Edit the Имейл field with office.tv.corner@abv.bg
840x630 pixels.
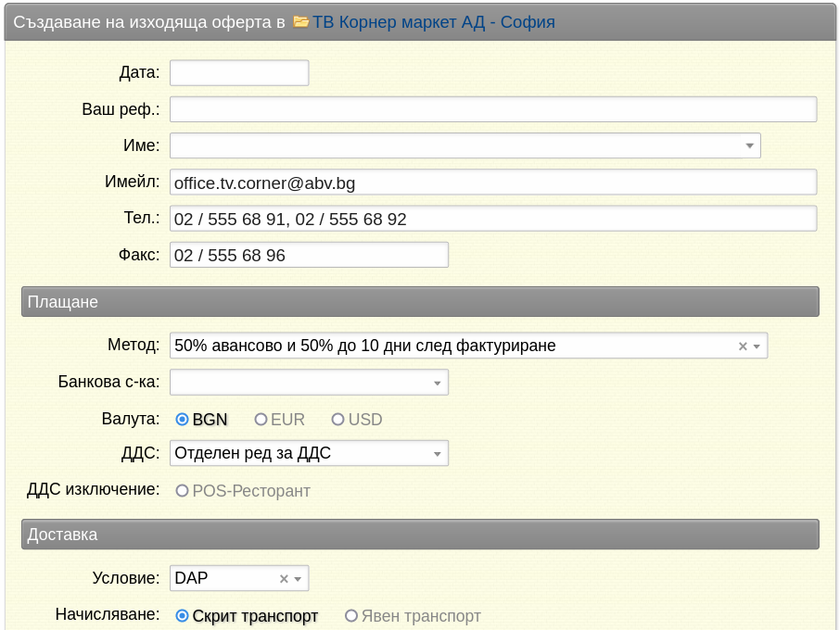[x=493, y=183]
